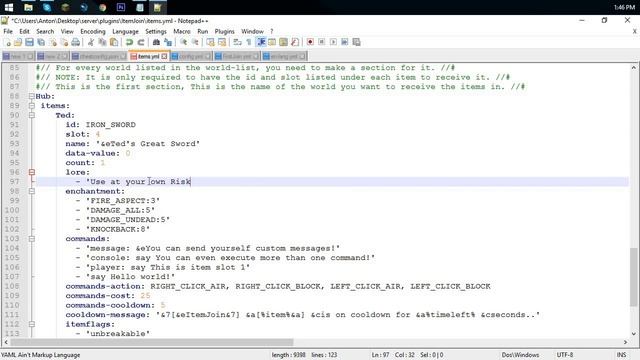Click the 'KNOCKBACK:8' line
This screenshot has height=360, width=640.
tap(113, 229)
